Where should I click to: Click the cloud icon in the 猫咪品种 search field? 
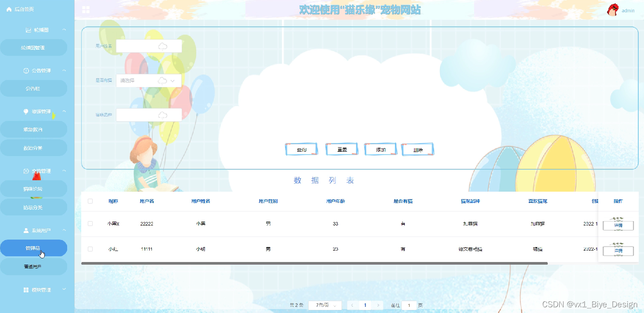162,115
